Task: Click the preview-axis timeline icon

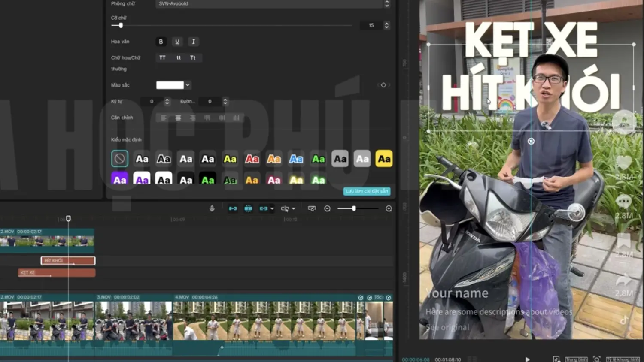Action: pos(312,208)
